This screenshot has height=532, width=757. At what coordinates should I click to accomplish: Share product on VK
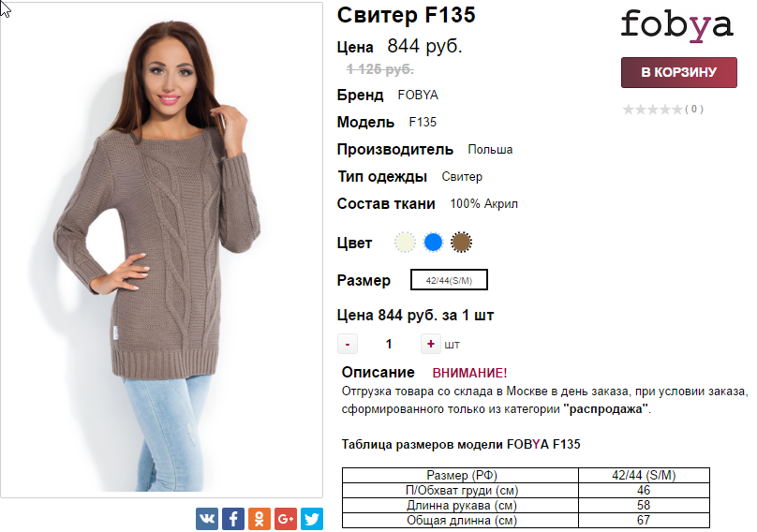207,519
